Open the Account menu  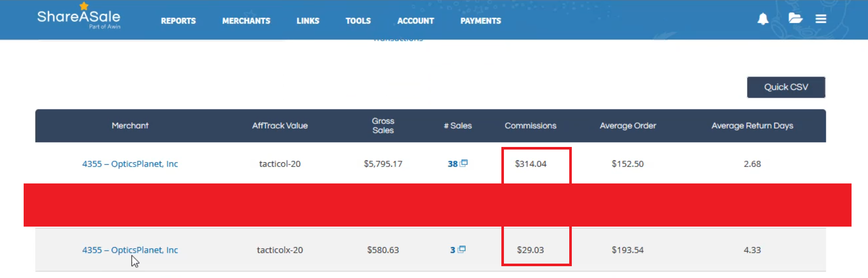415,21
